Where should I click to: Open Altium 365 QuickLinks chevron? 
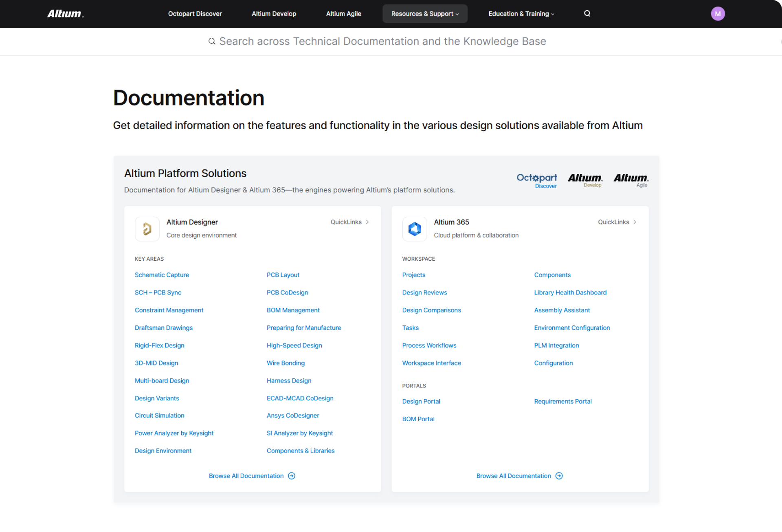click(635, 222)
